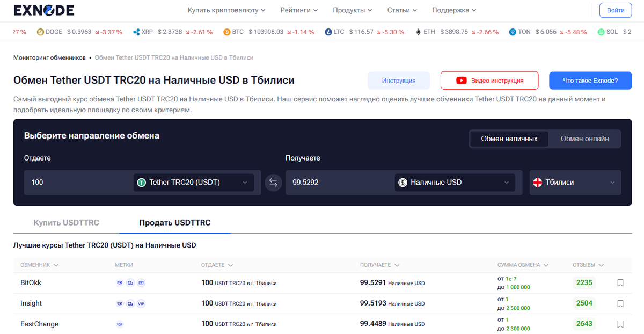Bookmark the BitOkk exchanger
This screenshot has width=644, height=334.
[620, 282]
